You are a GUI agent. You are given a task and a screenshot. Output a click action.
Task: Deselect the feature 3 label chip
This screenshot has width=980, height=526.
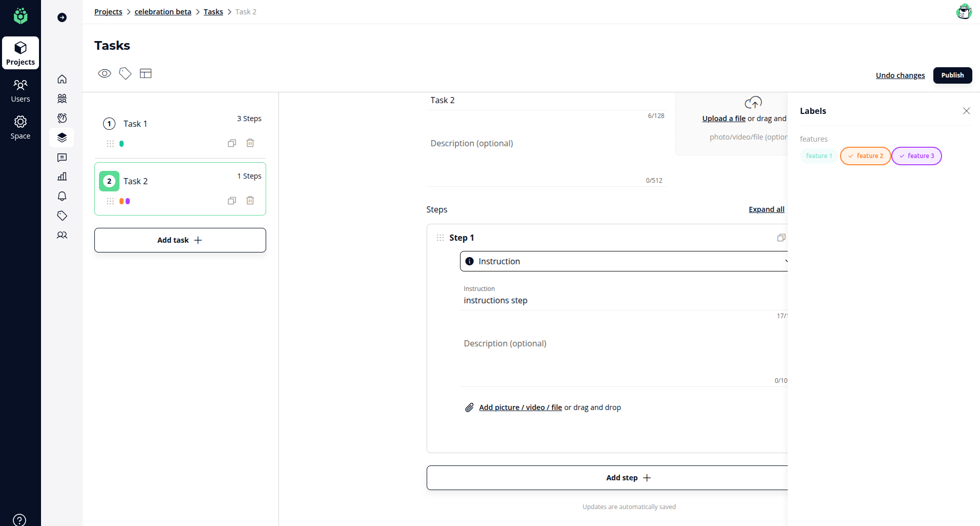coord(916,156)
